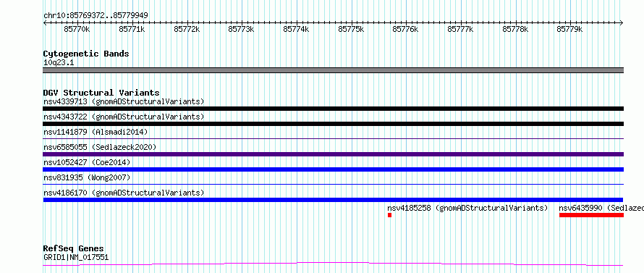Click the 10q23.1 cytogenetic band label
Image resolution: width=644 pixels, height=273 pixels.
[x=59, y=63]
